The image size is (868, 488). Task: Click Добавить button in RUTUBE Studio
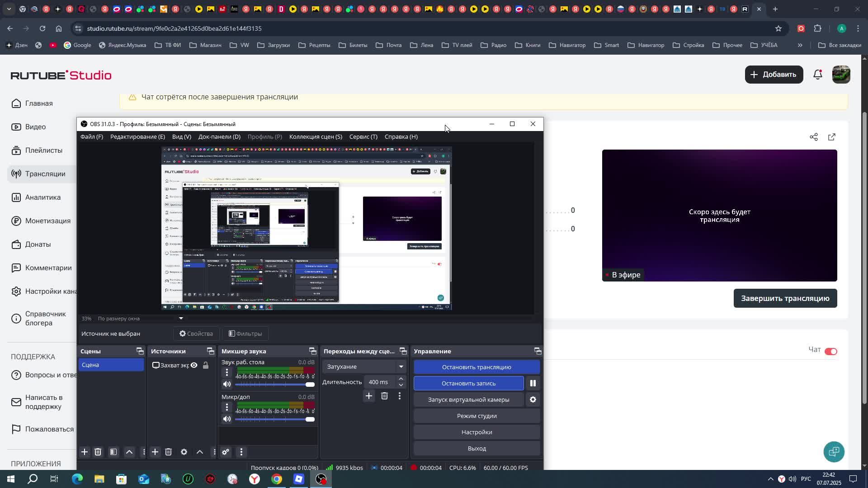point(774,75)
